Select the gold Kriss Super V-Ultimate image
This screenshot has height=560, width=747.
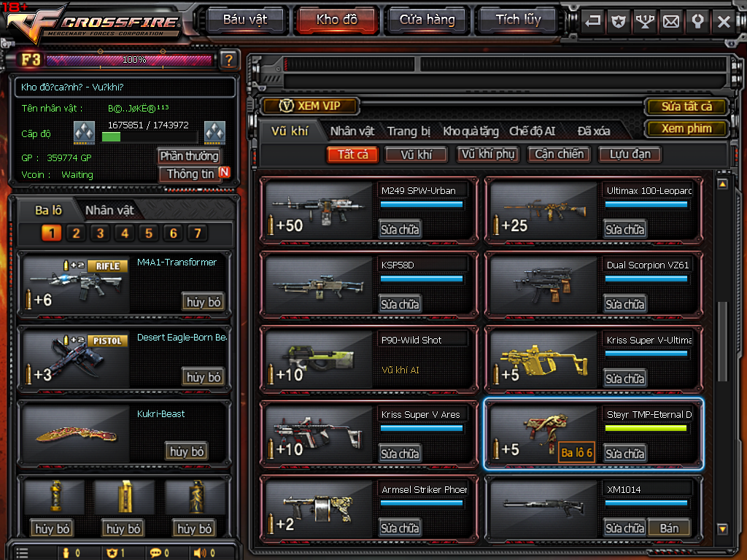click(543, 359)
